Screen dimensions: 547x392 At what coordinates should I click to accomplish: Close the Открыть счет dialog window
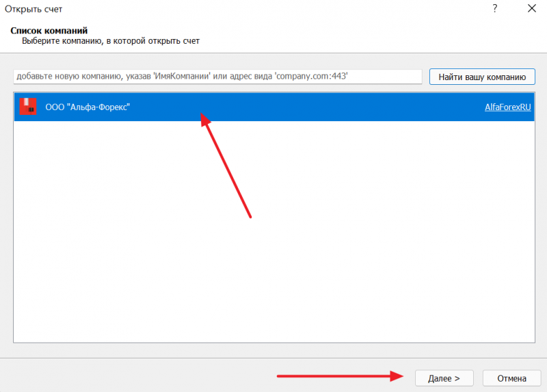532,8
